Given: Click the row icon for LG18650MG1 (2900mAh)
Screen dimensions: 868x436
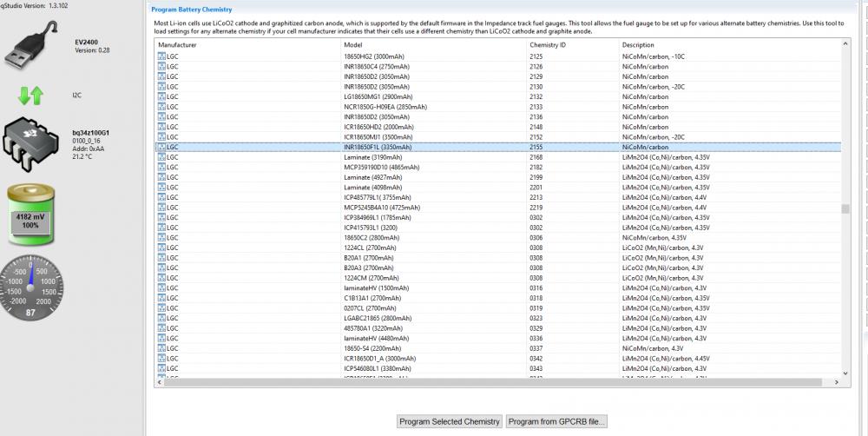Looking at the screenshot, I should [x=161, y=97].
